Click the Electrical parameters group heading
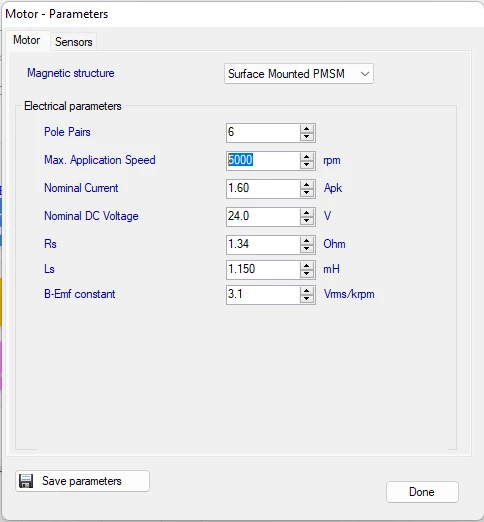The height and width of the screenshot is (522, 484). 73,106
